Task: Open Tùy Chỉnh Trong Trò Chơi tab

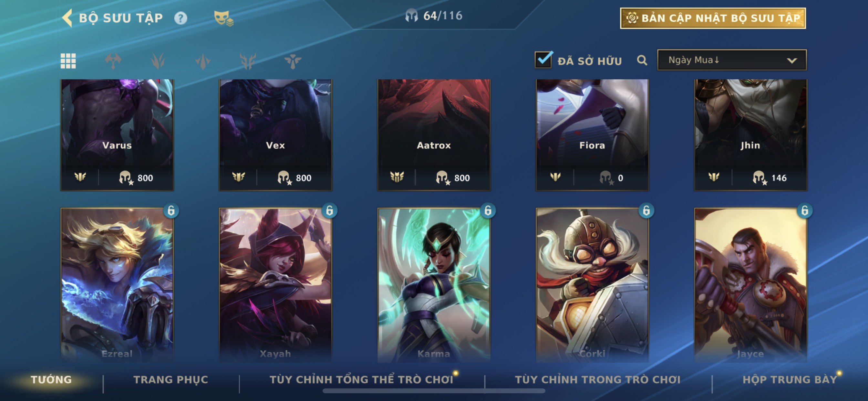Action: coord(597,379)
